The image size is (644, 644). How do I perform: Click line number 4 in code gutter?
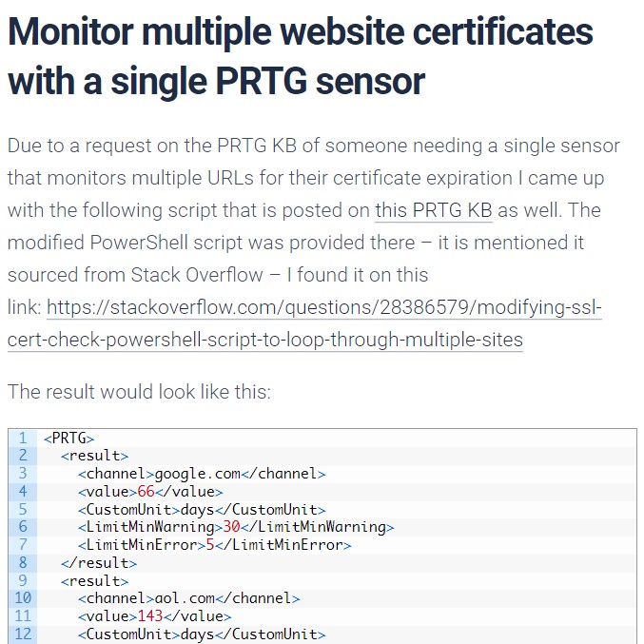tap(23, 491)
